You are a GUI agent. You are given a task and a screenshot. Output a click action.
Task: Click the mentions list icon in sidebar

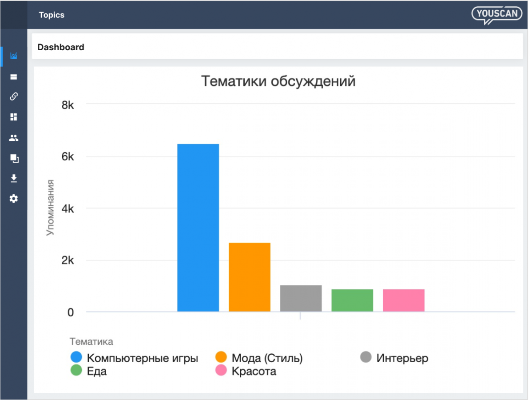14,76
